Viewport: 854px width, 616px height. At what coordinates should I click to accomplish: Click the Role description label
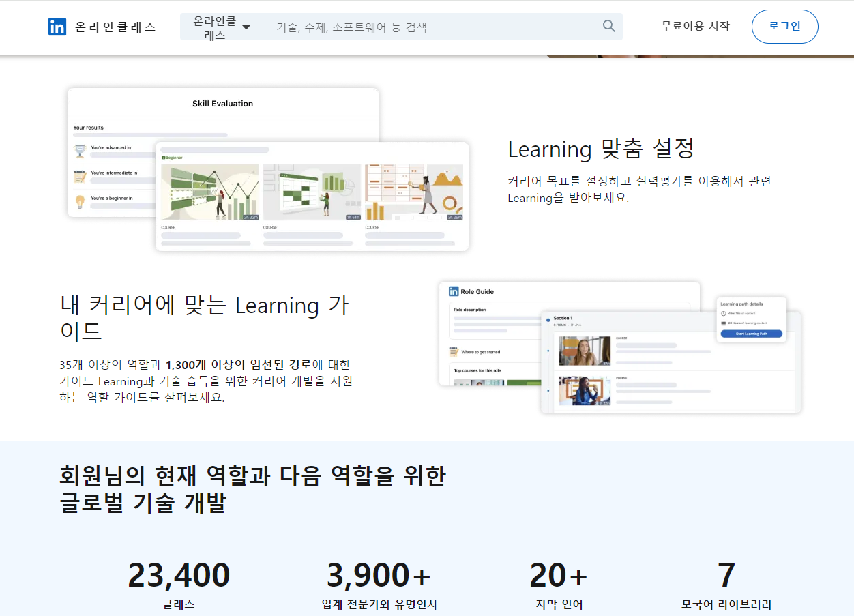(x=469, y=310)
